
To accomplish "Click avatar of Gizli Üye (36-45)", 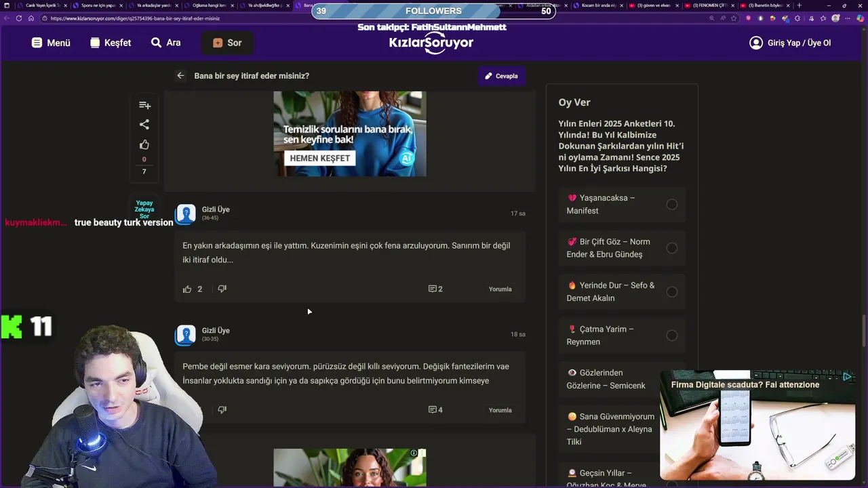I will click(x=185, y=214).
